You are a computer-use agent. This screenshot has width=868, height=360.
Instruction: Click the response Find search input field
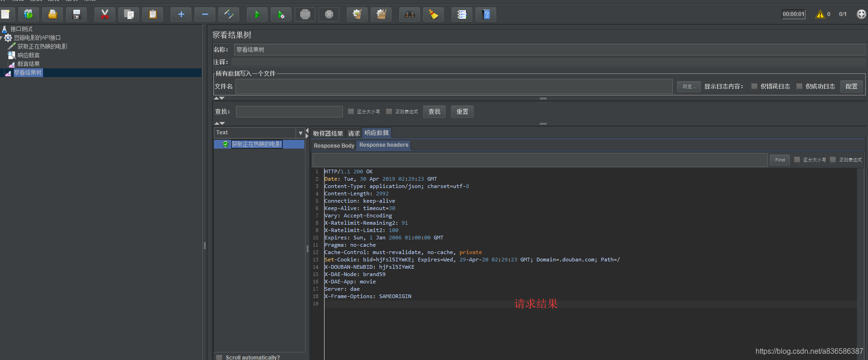click(x=540, y=160)
